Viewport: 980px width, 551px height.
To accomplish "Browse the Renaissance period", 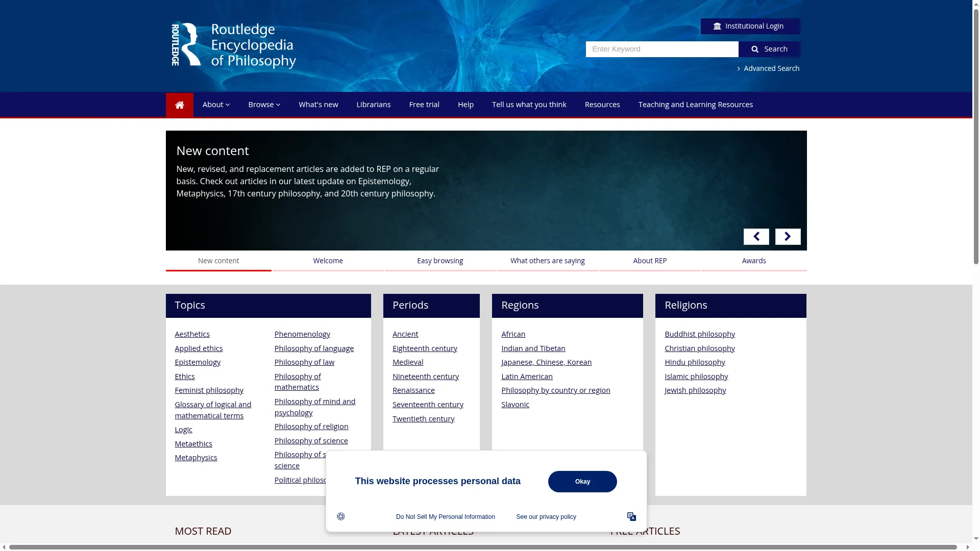I will [x=413, y=390].
